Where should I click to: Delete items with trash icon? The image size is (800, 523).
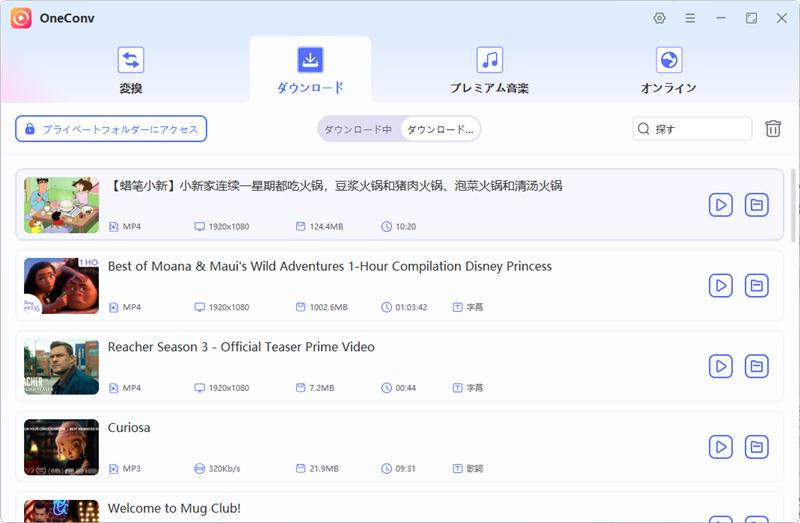coord(773,129)
